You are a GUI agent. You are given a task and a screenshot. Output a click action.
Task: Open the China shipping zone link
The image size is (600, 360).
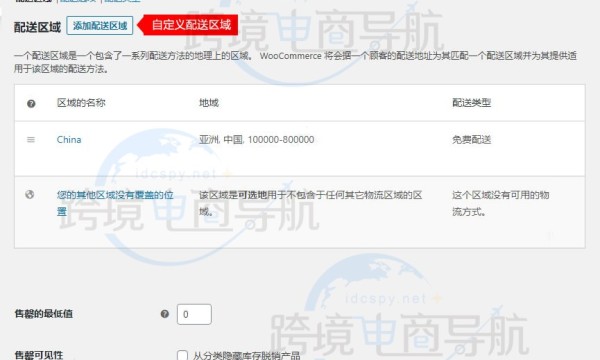69,140
